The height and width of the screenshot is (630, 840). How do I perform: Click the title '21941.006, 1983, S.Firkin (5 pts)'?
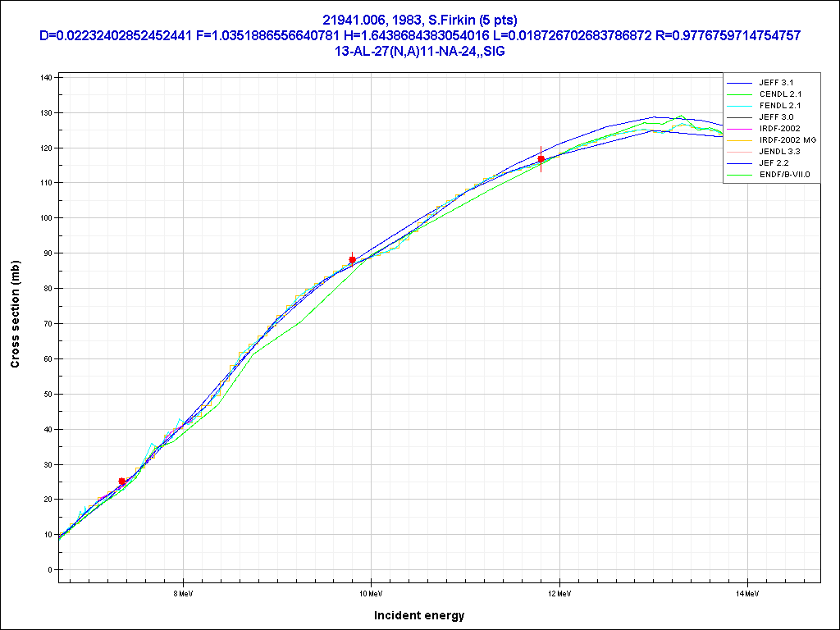tap(420, 21)
